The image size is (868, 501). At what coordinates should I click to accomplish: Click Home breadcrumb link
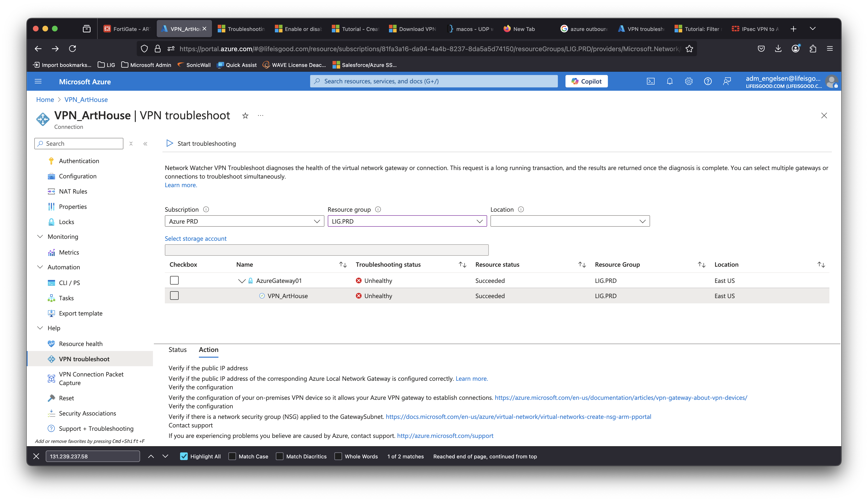(45, 100)
